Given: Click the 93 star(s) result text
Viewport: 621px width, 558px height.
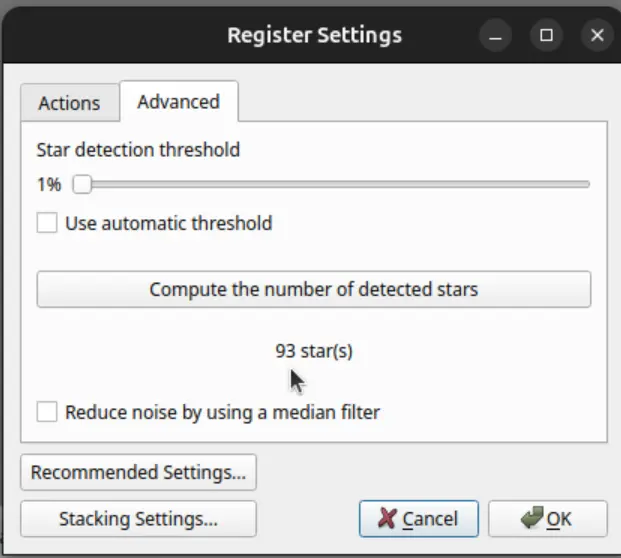Looking at the screenshot, I should click(x=314, y=351).
